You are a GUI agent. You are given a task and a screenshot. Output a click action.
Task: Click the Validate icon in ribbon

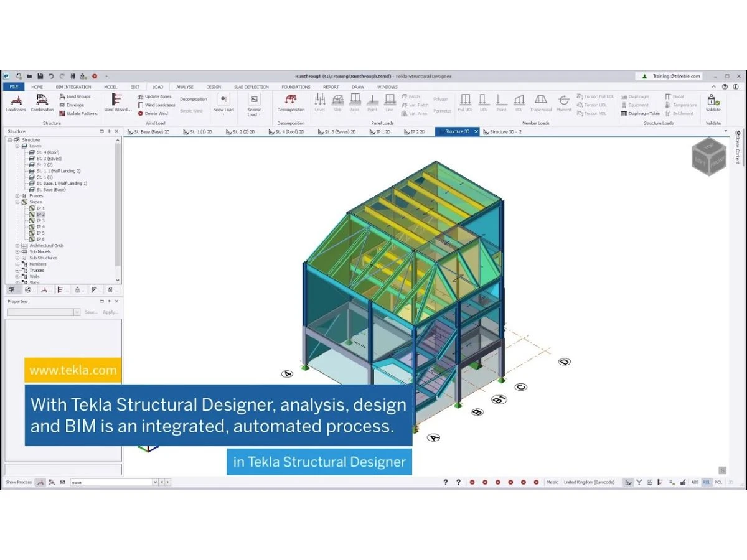(x=713, y=102)
